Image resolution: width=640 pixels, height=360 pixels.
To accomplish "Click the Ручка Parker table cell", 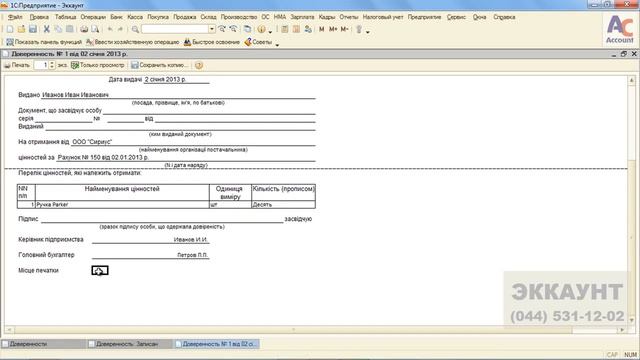I will coord(122,204).
